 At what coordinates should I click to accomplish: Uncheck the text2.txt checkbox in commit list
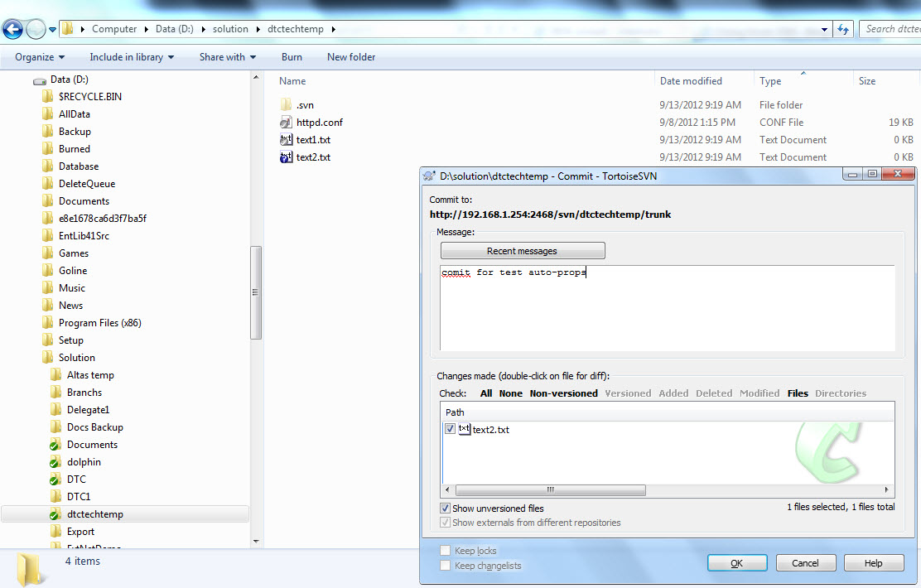tap(450, 429)
